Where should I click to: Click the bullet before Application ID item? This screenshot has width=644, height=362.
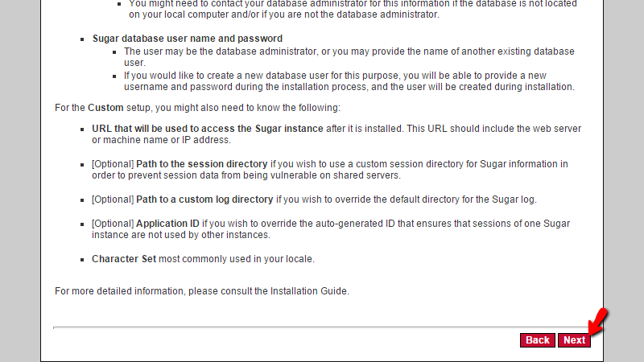tap(82, 224)
